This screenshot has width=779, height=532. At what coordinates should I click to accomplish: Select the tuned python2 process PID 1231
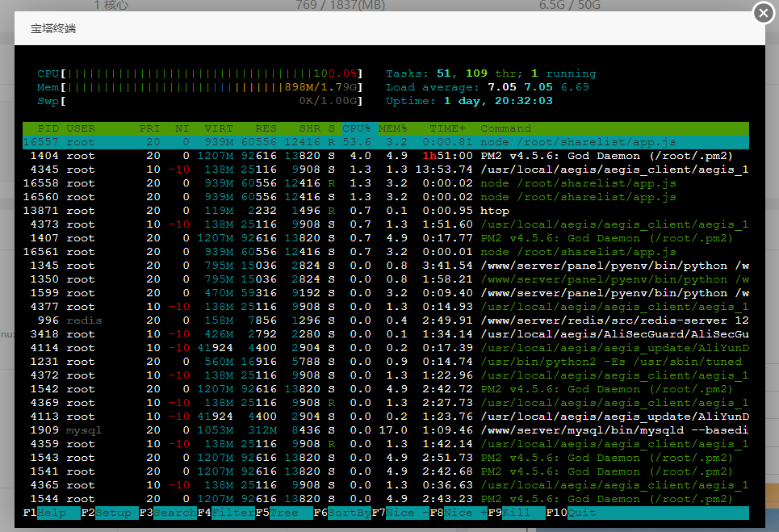(x=386, y=362)
